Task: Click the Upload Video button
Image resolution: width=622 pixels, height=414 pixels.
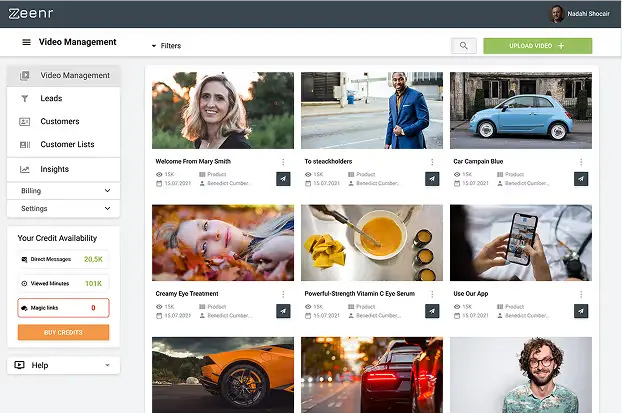Action: pos(538,46)
